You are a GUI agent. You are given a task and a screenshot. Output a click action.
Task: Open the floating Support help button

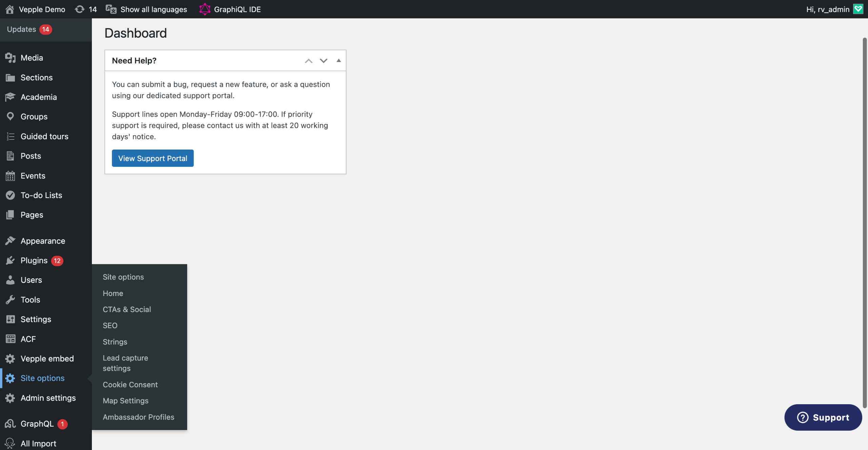click(823, 417)
